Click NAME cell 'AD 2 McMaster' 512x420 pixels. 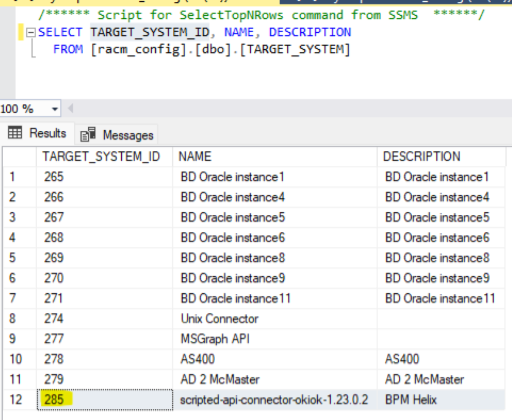point(275,380)
